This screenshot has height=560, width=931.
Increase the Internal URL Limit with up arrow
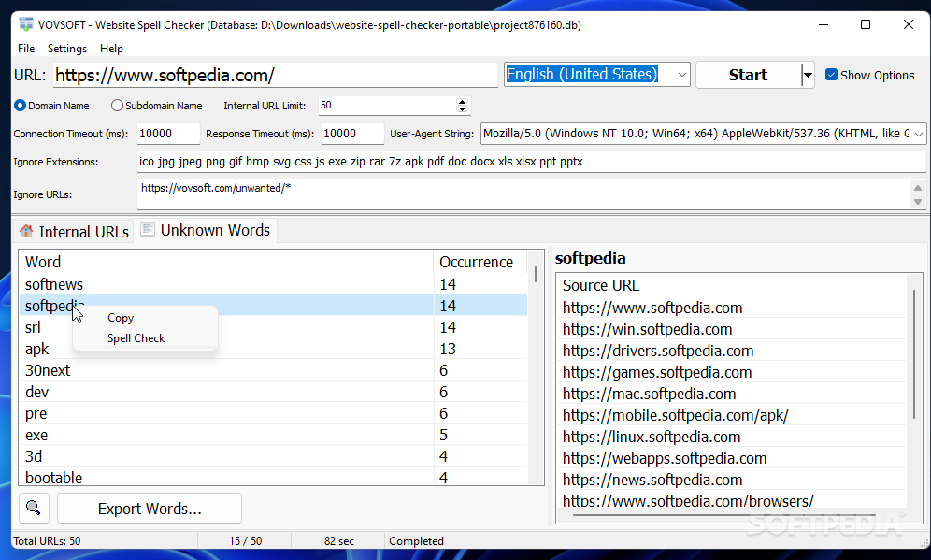(x=462, y=102)
